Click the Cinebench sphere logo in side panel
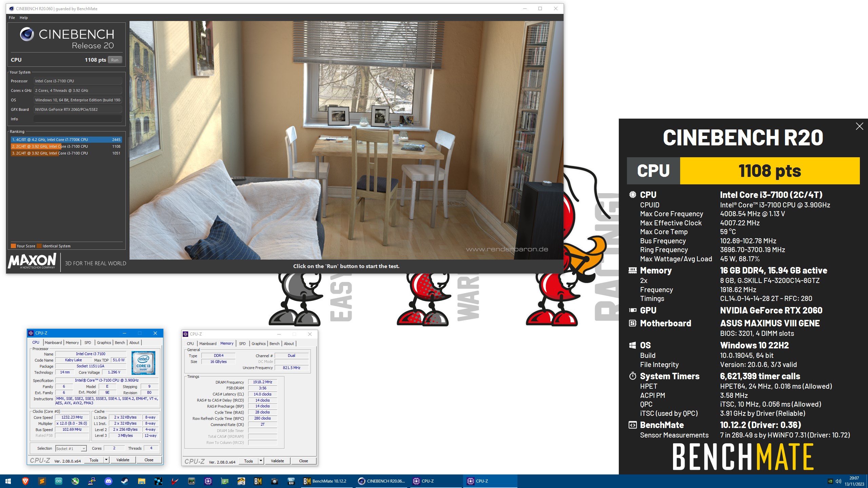Screen dimensions: 868x488 [27, 34]
